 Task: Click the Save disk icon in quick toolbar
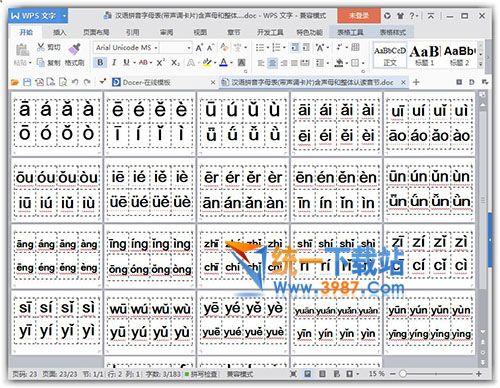pyautogui.click(x=27, y=82)
